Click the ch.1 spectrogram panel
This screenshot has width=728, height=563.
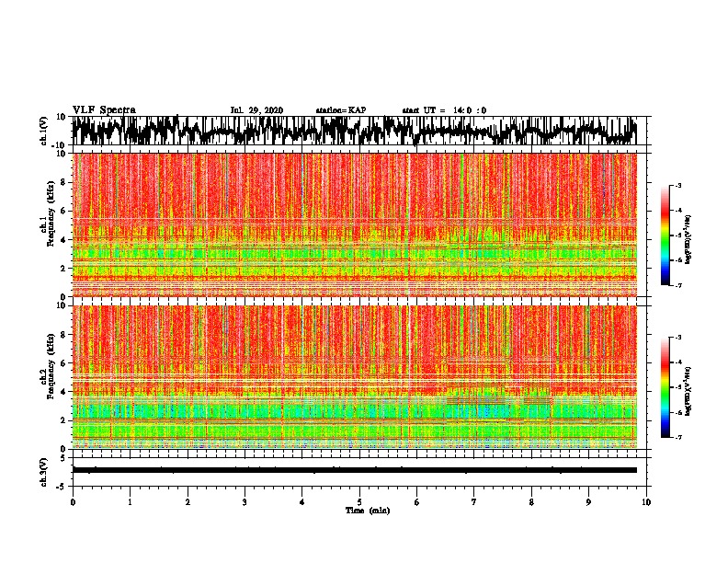[354, 224]
